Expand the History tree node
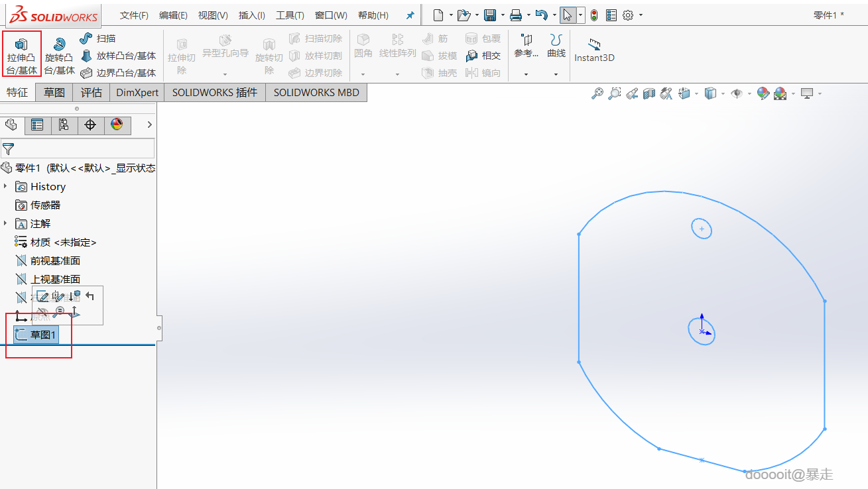This screenshot has height=489, width=868. tap(5, 186)
